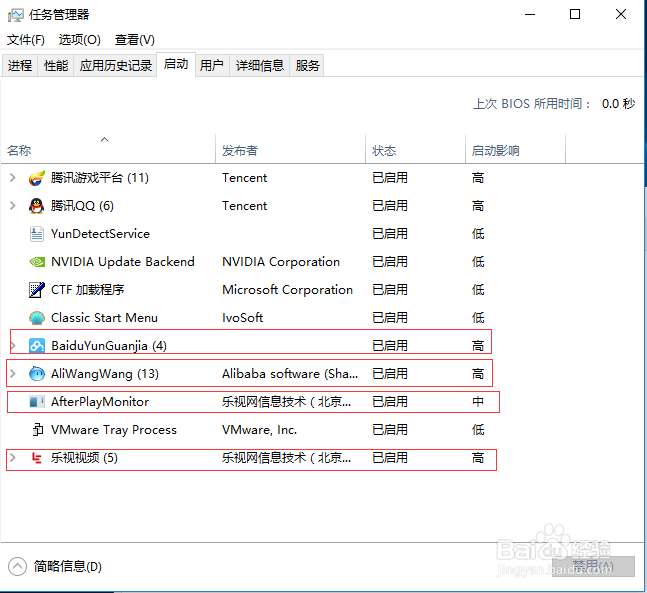Click the YunDetectService document icon
This screenshot has width=647, height=593.
(x=37, y=234)
